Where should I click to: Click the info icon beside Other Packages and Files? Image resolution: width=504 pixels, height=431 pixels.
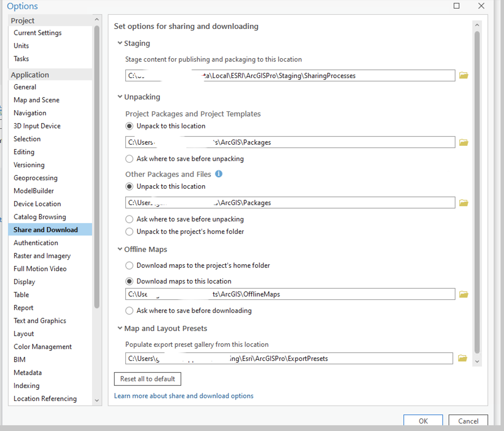[219, 174]
